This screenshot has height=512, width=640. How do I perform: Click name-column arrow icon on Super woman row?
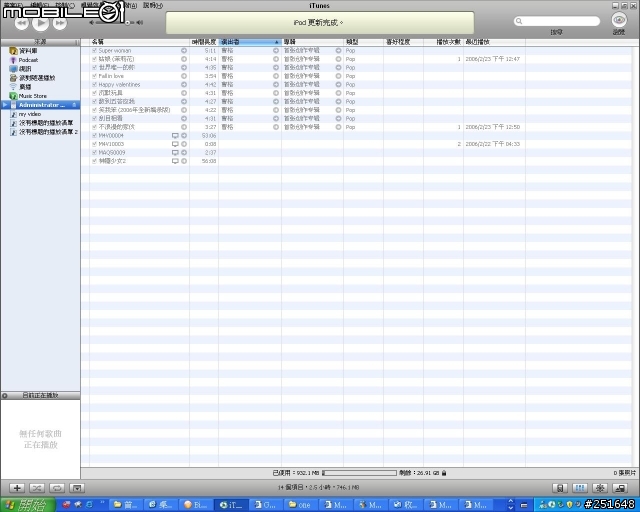tap(184, 51)
